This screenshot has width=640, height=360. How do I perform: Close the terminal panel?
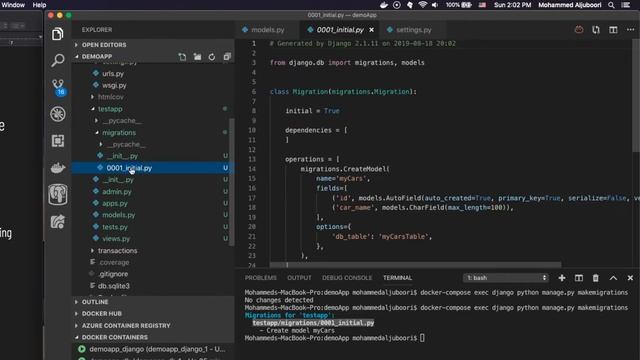click(x=630, y=278)
